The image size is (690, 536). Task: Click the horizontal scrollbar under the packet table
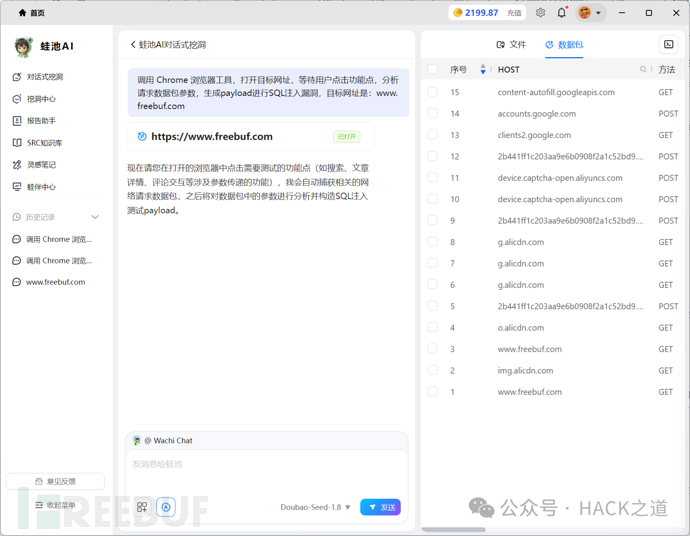pos(453,529)
